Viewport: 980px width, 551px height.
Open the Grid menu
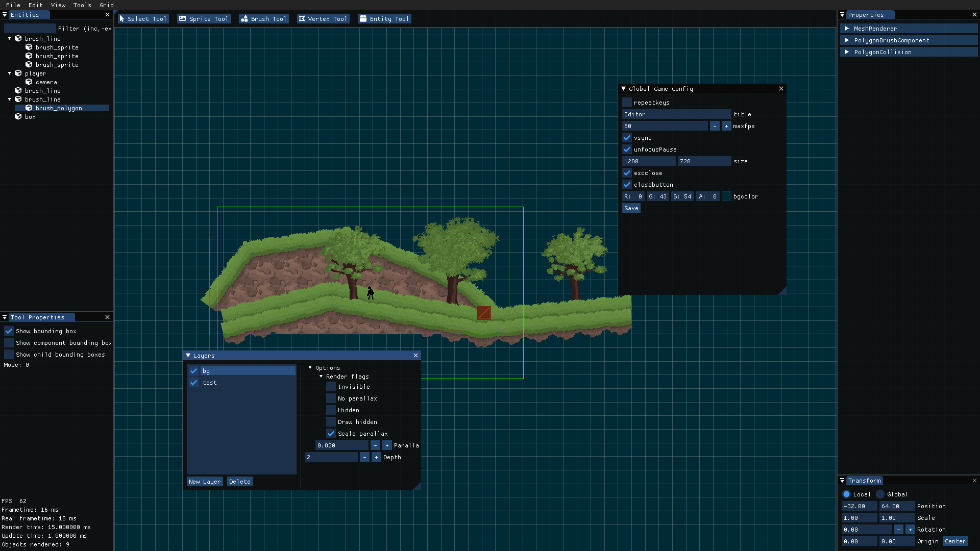pyautogui.click(x=107, y=5)
